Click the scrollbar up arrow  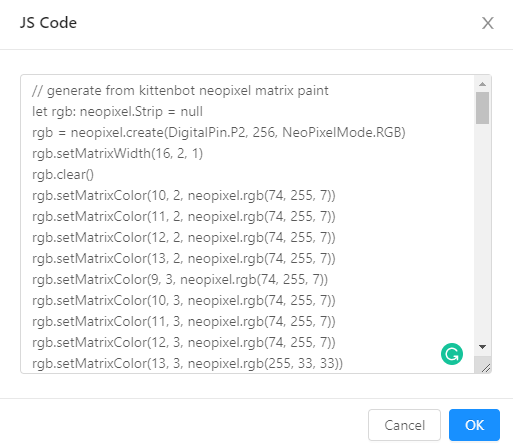(482, 84)
